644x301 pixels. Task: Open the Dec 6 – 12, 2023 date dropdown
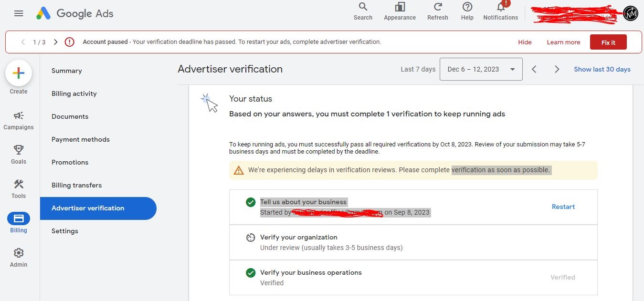tap(480, 69)
